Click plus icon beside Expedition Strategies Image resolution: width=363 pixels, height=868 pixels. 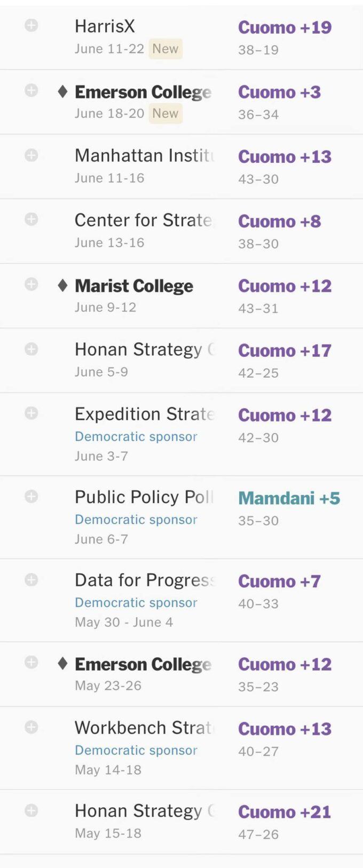click(x=31, y=413)
